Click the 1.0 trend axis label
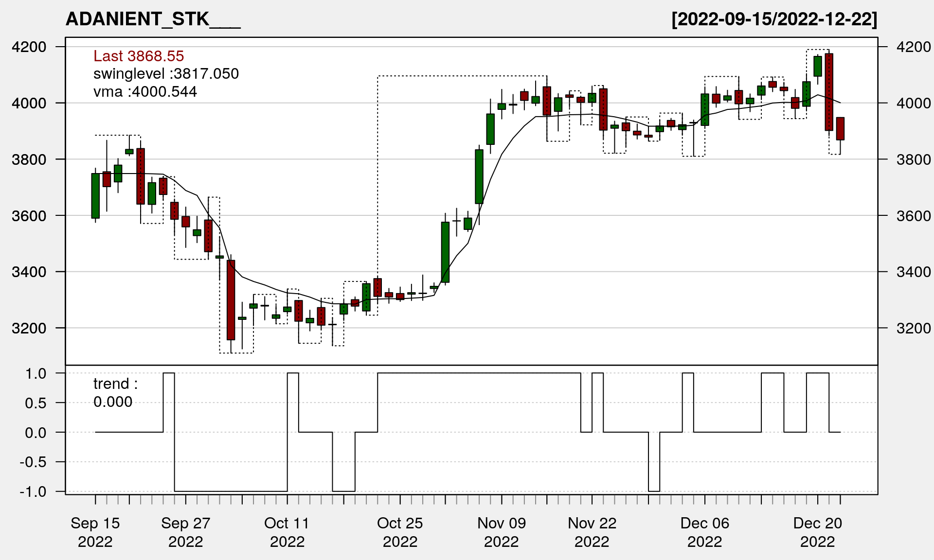The image size is (934, 560). point(36,373)
